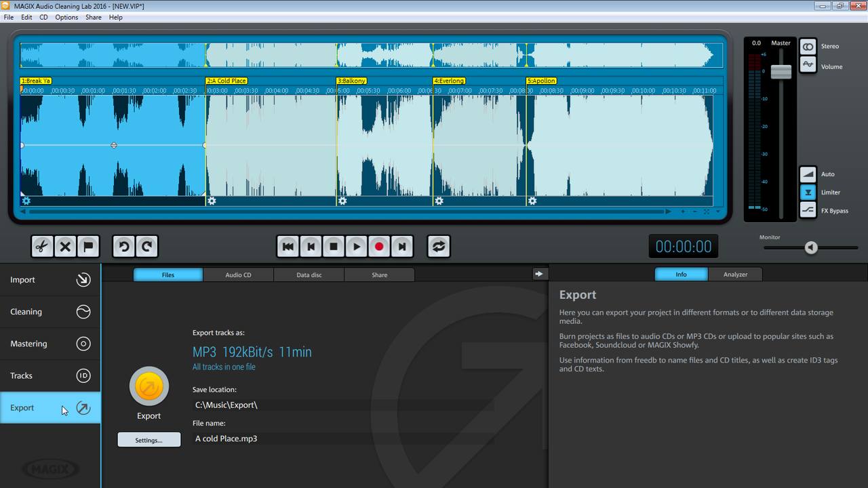Stop playback
Screen dimensions: 868x488
(334, 247)
